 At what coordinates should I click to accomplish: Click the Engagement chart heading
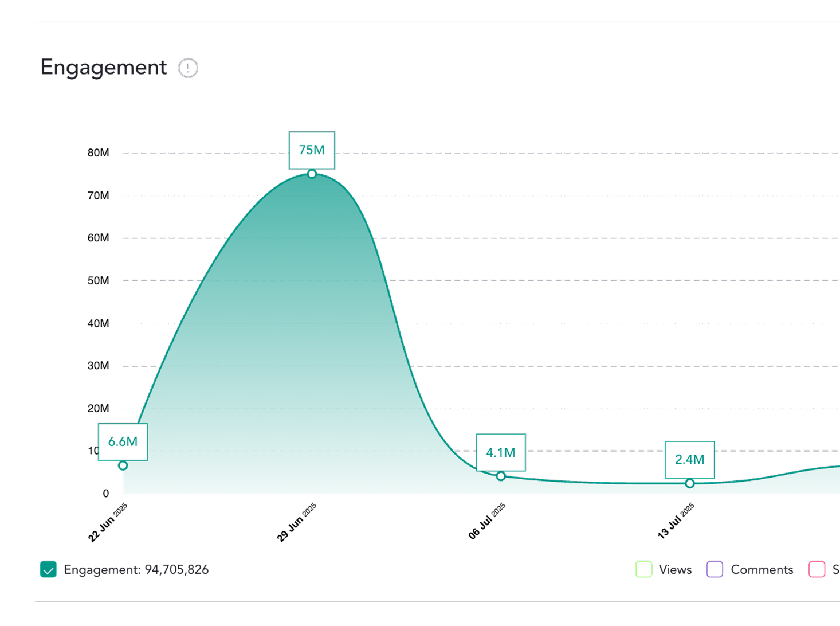tap(104, 68)
